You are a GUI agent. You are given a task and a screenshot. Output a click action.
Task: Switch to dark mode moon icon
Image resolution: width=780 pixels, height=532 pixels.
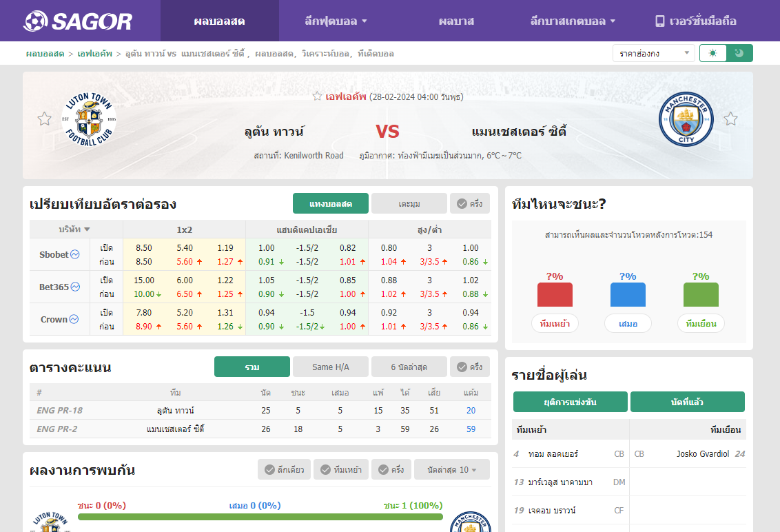pyautogui.click(x=739, y=53)
